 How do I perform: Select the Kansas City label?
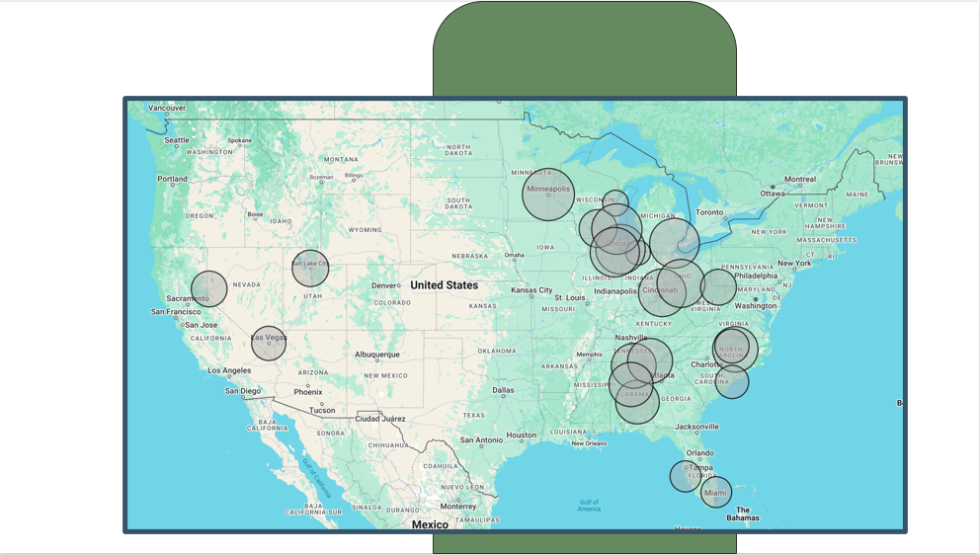pos(531,290)
